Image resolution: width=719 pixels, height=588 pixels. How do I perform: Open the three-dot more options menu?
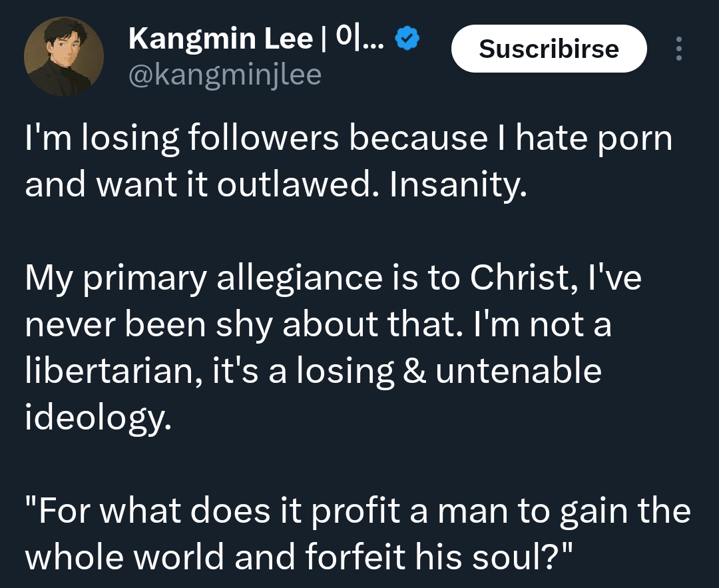(678, 49)
